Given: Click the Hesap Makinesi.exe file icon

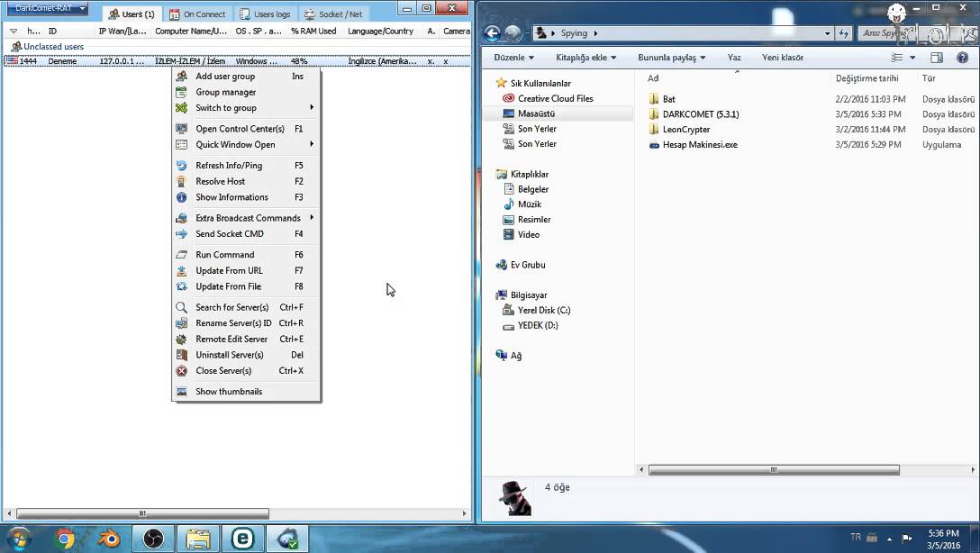Looking at the screenshot, I should coord(654,145).
